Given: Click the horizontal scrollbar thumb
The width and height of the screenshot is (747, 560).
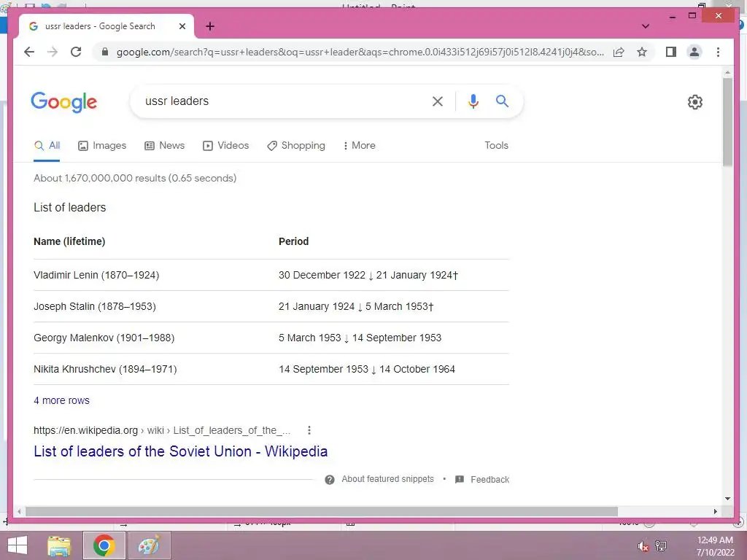Looking at the screenshot, I should pyautogui.click(x=322, y=511).
